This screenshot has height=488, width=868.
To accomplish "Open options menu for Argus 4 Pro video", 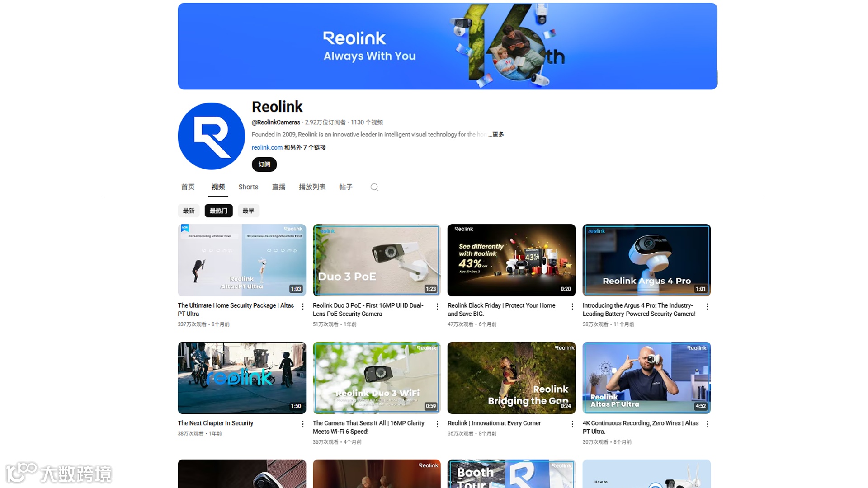I will click(x=707, y=306).
